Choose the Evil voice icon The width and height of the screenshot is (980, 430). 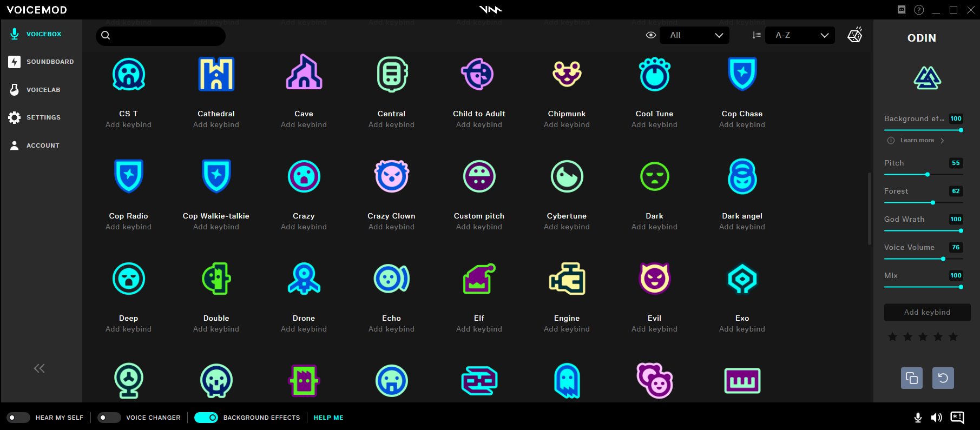click(655, 279)
